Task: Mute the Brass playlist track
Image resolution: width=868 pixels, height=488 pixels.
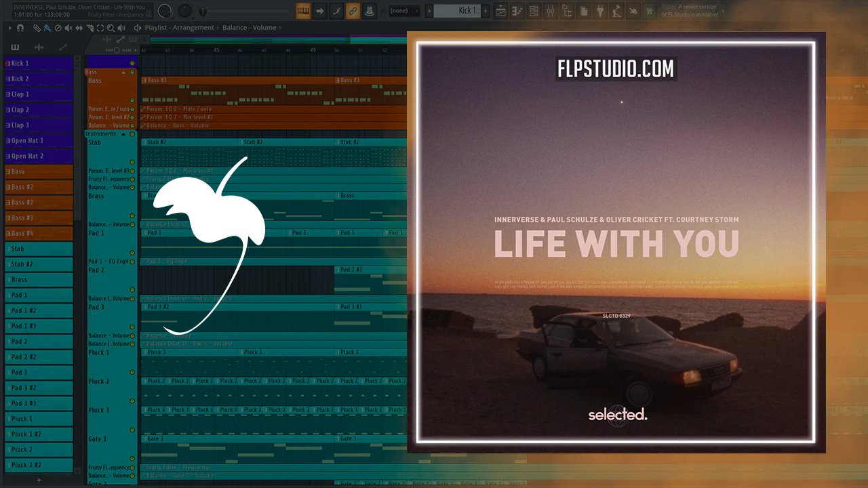Action: coord(132,216)
